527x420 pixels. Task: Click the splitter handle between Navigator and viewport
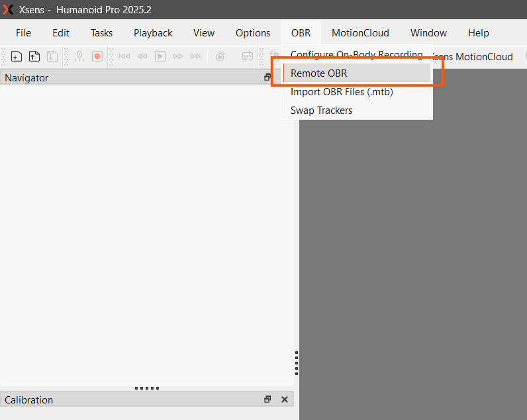[297, 363]
